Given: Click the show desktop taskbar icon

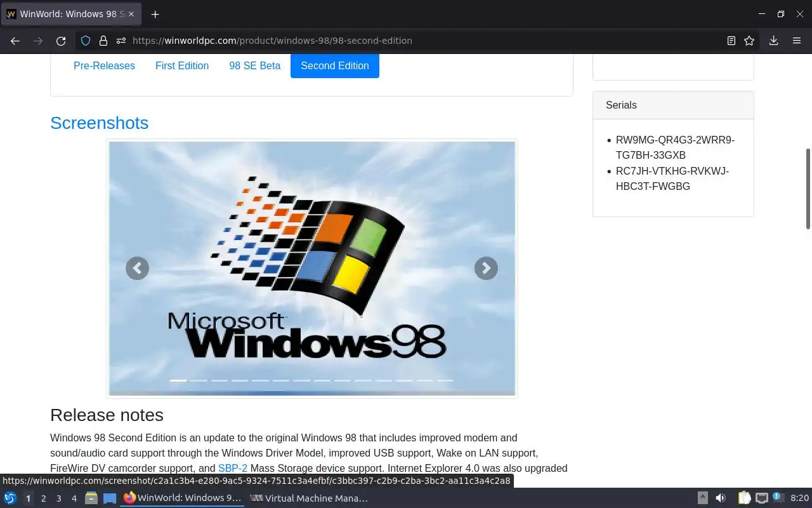Looking at the screenshot, I should (x=110, y=498).
